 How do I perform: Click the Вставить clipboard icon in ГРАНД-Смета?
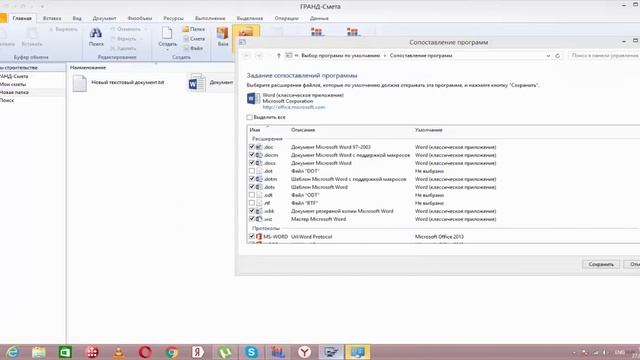(x=32, y=33)
